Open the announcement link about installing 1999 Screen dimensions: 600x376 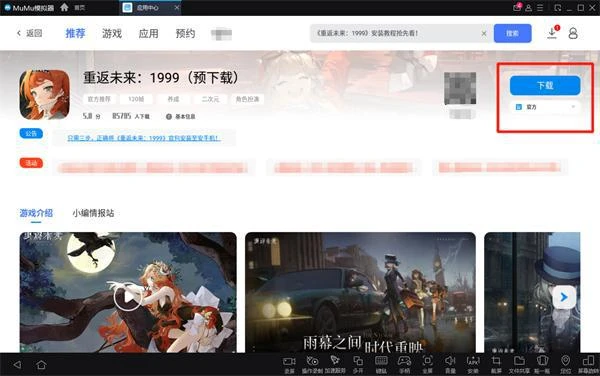pyautogui.click(x=144, y=138)
